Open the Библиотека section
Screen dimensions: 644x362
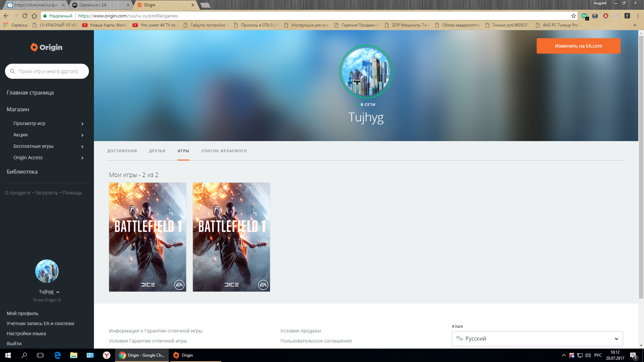click(x=22, y=172)
